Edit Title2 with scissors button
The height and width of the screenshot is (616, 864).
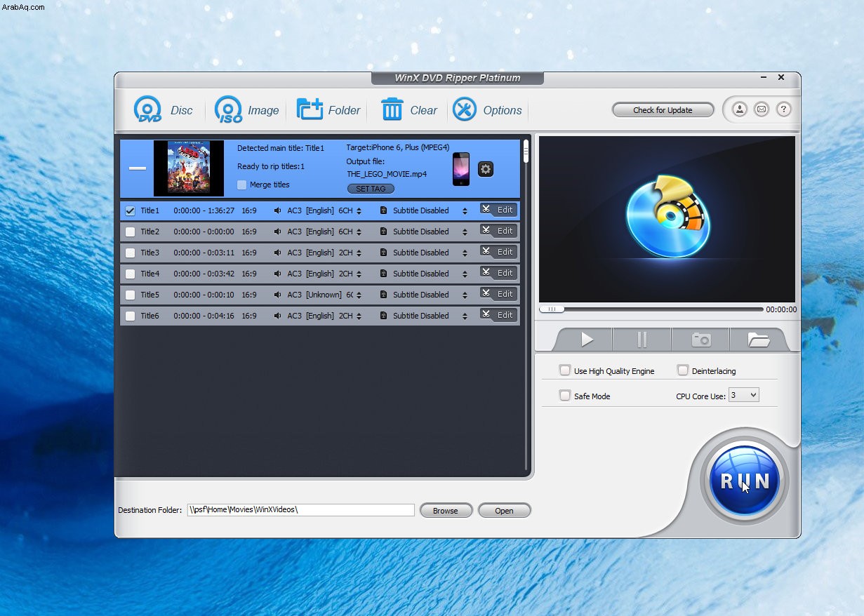[498, 231]
